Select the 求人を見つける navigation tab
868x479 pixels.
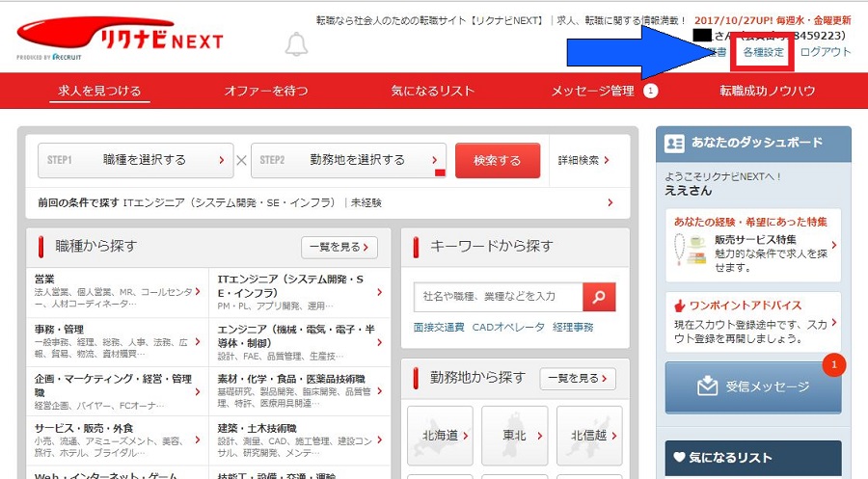[x=99, y=91]
